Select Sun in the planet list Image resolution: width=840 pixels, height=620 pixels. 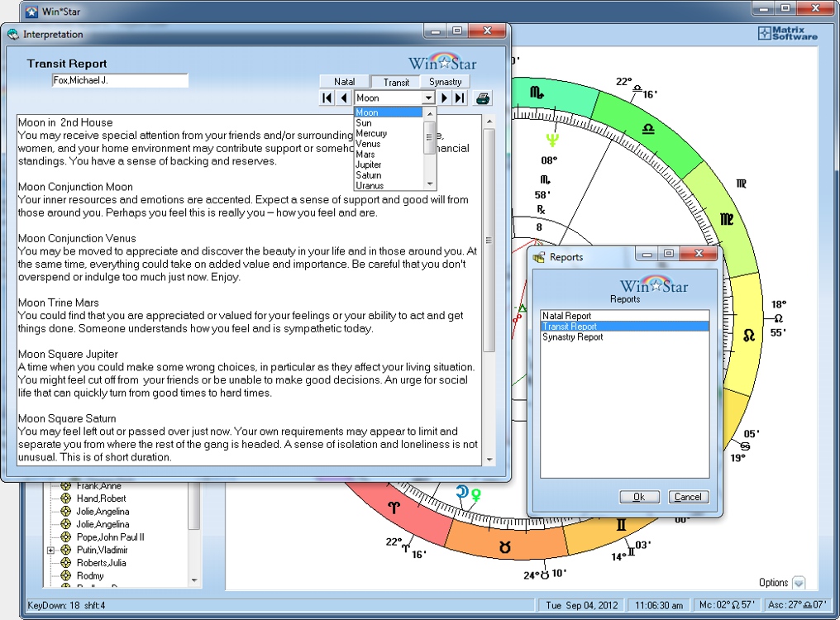click(389, 122)
